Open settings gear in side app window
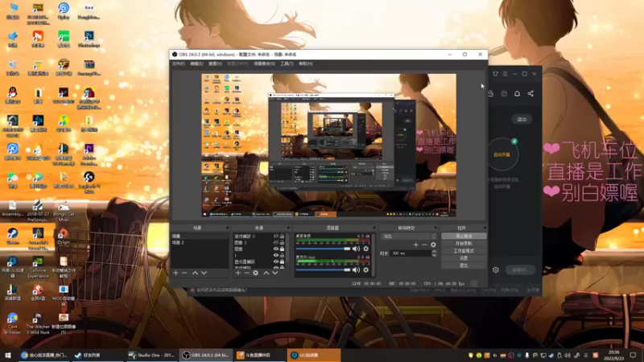The image size is (644, 362). pyautogui.click(x=496, y=269)
